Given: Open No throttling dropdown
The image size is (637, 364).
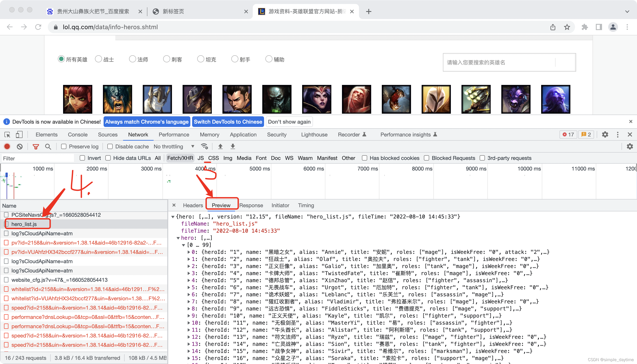Looking at the screenshot, I should click(174, 146).
